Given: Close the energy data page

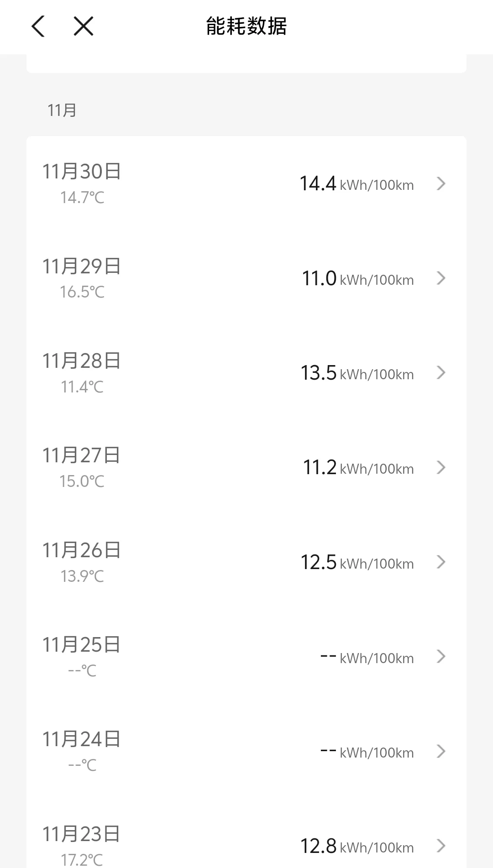Looking at the screenshot, I should pyautogui.click(x=84, y=26).
